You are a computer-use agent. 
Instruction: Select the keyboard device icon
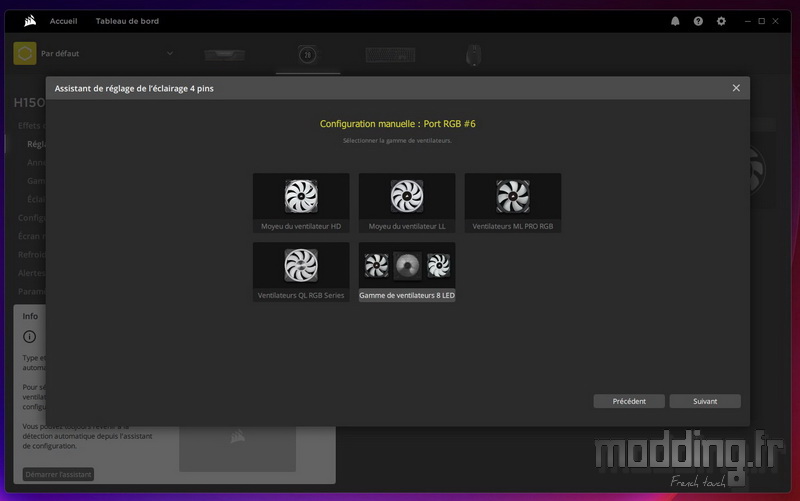pos(390,55)
